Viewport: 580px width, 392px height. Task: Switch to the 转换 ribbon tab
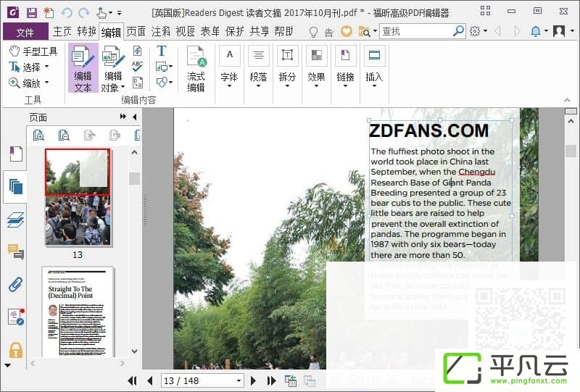pyautogui.click(x=86, y=32)
